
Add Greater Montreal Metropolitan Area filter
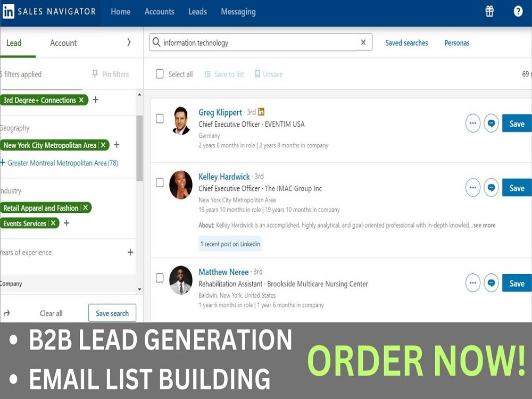coord(60,163)
